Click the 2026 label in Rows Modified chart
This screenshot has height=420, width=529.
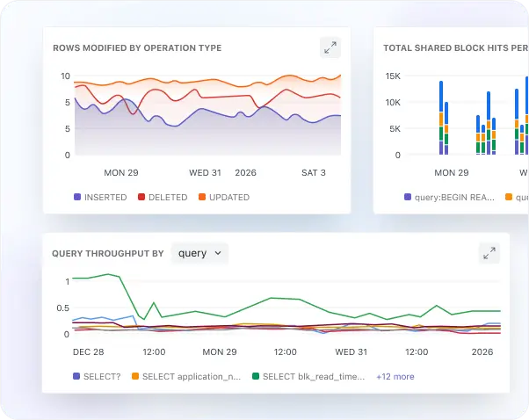tap(246, 173)
